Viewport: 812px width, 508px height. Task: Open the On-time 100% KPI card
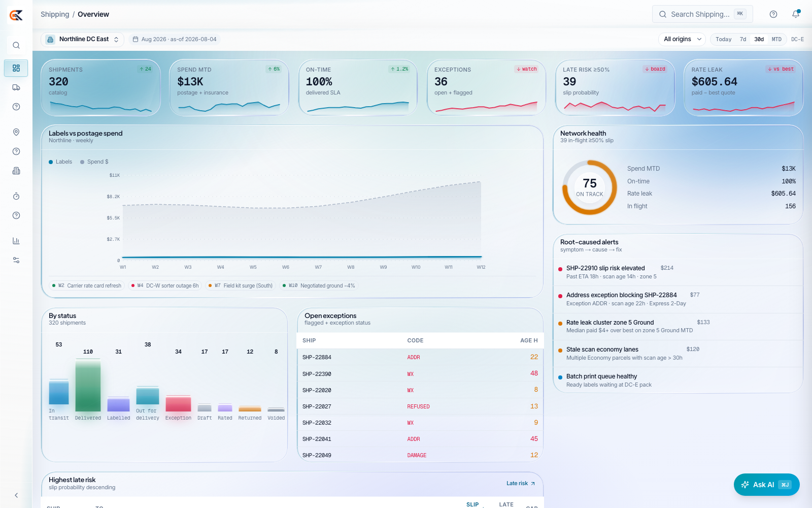(x=358, y=87)
